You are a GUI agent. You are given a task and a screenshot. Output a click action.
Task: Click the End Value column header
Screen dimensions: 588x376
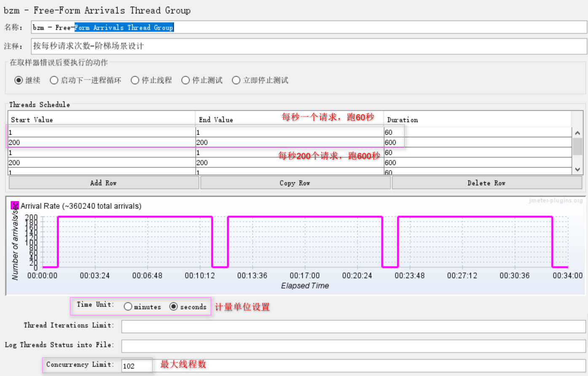tap(289, 120)
